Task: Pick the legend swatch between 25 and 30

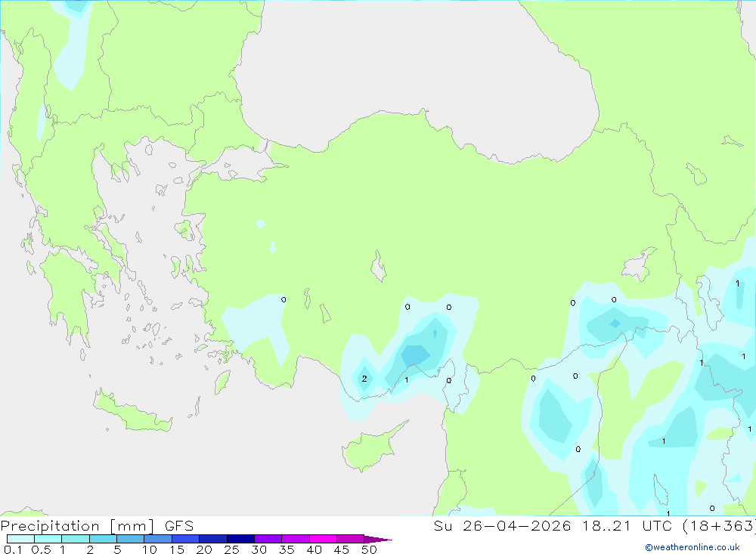Action: coord(240,539)
